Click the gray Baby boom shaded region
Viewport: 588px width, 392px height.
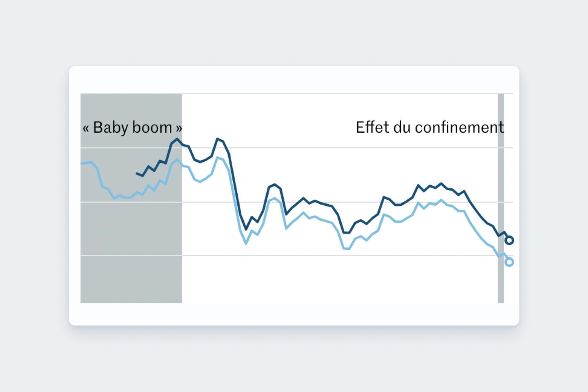point(131,198)
